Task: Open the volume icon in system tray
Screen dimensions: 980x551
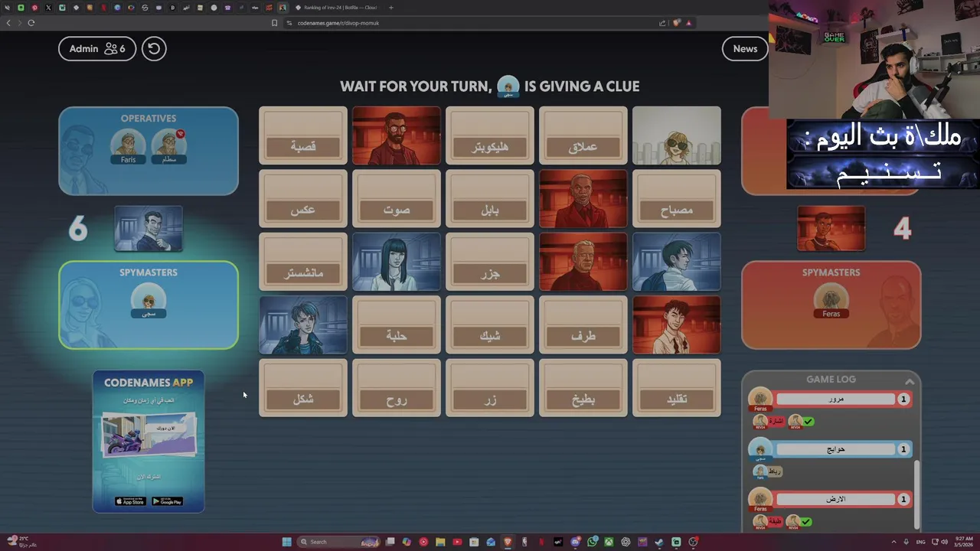Action: (943, 542)
